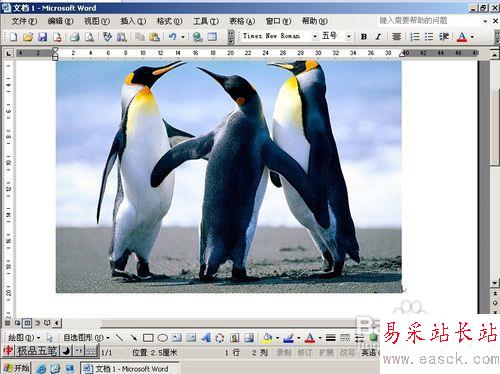Screen dimensions: 500x374
Task: Open the fill color dropdown arrow
Action: tap(277, 338)
